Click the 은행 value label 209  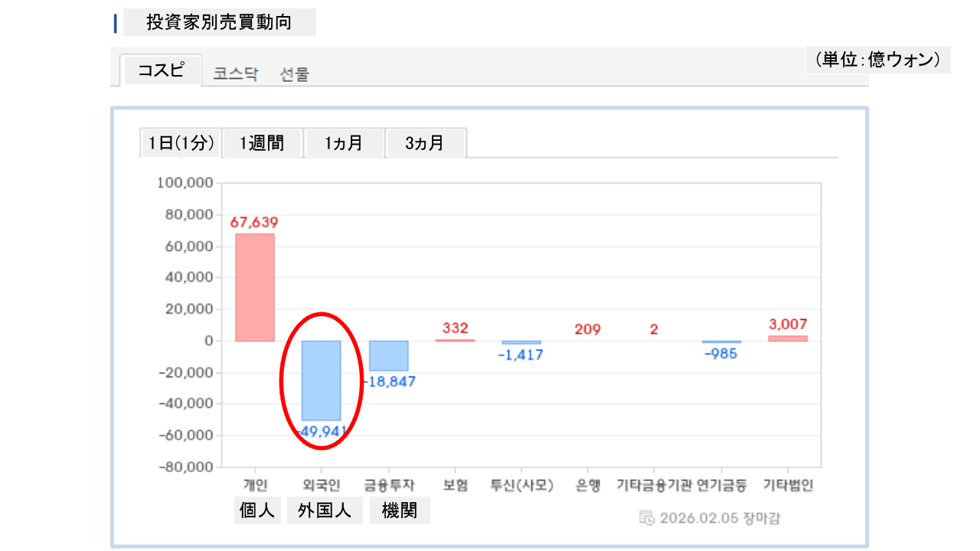(x=588, y=330)
